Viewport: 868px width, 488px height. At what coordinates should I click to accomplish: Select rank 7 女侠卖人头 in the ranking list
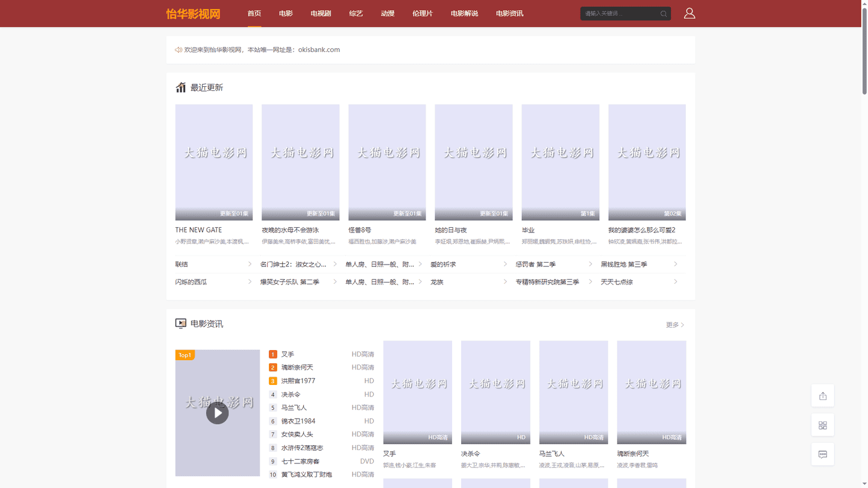321,434
